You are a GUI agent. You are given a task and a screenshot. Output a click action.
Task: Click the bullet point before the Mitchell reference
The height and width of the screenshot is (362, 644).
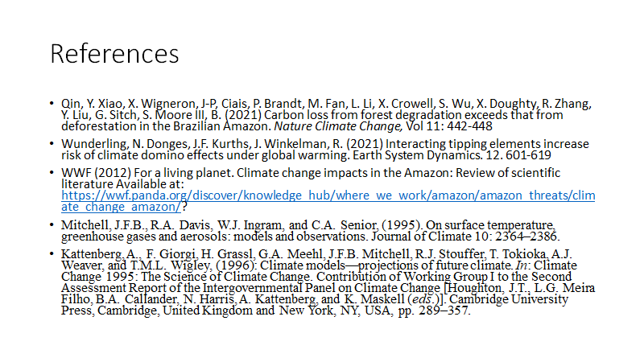point(52,226)
